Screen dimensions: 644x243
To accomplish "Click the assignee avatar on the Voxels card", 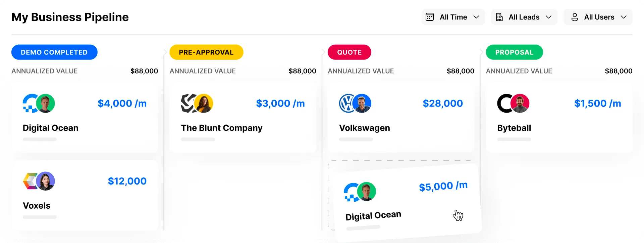I will click(46, 181).
